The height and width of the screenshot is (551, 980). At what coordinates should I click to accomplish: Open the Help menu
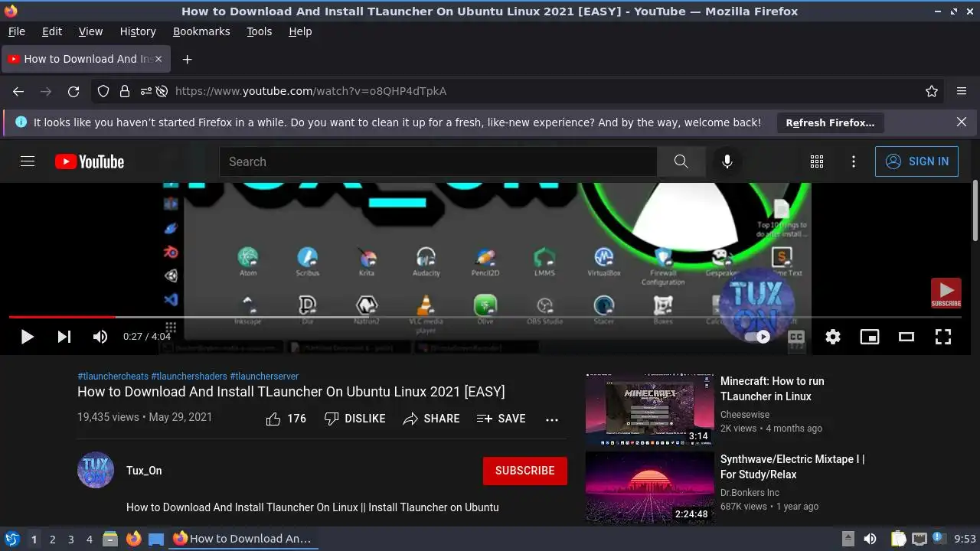(300, 31)
